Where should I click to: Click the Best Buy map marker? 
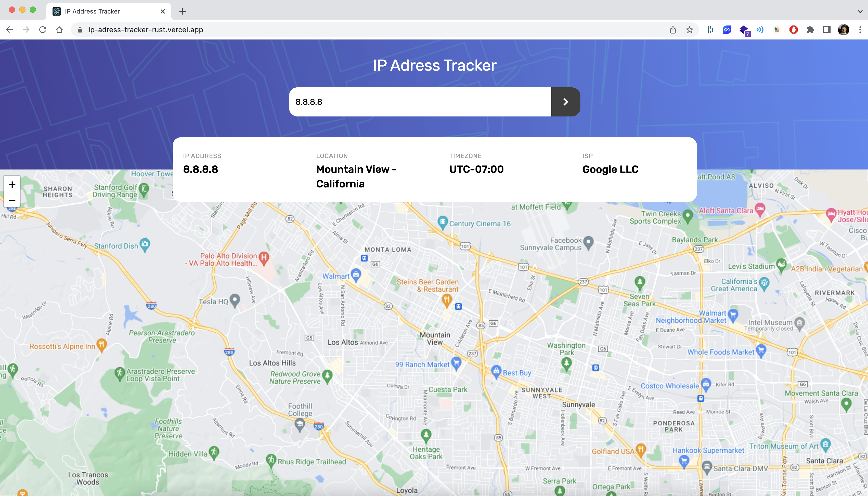(x=496, y=372)
